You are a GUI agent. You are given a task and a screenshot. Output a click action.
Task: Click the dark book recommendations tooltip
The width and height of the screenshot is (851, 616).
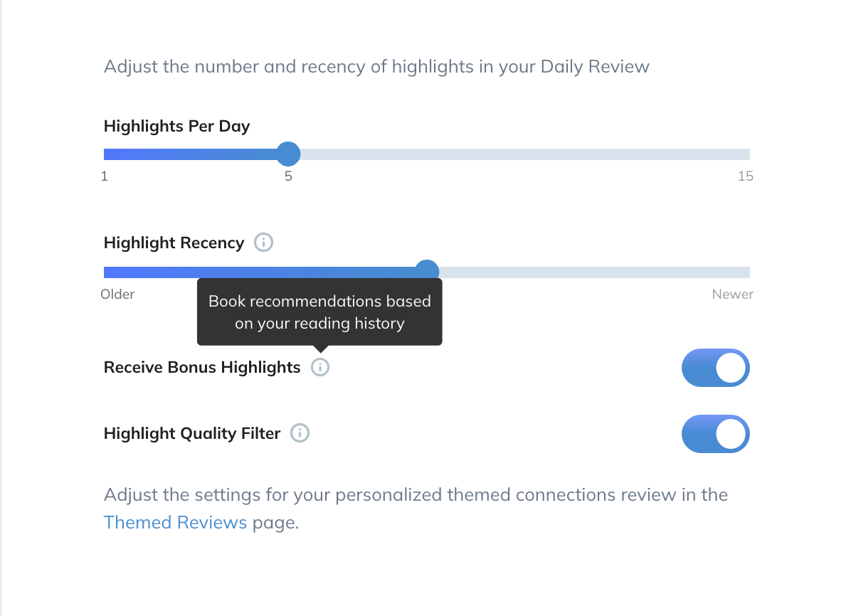click(319, 312)
